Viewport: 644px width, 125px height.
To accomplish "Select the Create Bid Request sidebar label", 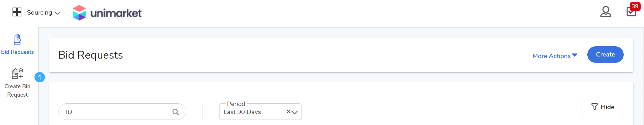I will [x=17, y=90].
